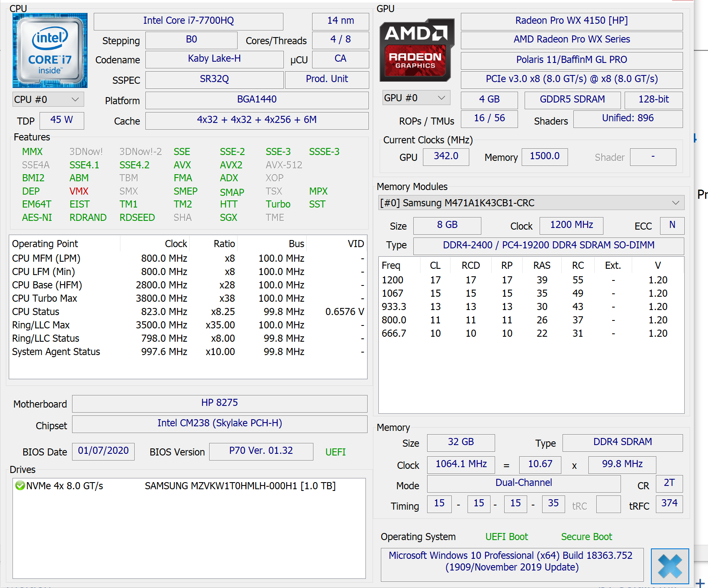
Task: Click the module size 8 GB field
Action: [447, 225]
